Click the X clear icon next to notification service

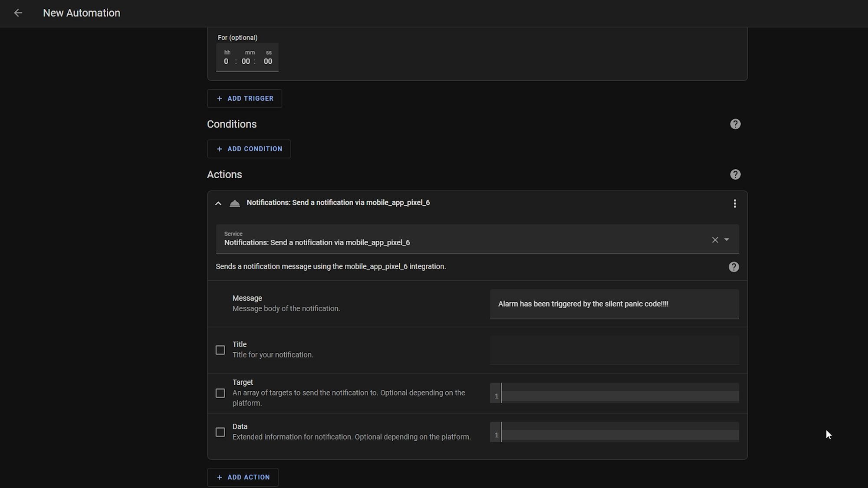(715, 239)
